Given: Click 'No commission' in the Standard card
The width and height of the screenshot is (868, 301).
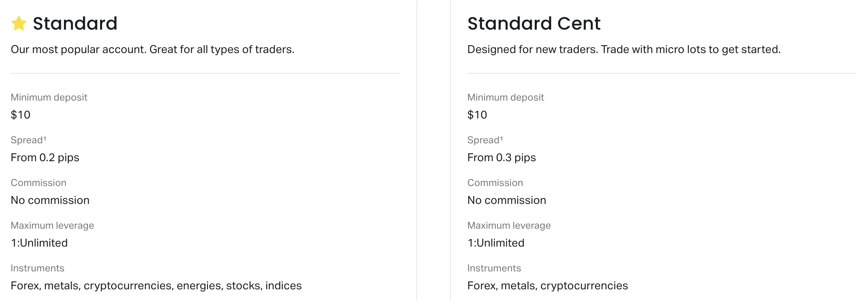Looking at the screenshot, I should pyautogui.click(x=50, y=200).
